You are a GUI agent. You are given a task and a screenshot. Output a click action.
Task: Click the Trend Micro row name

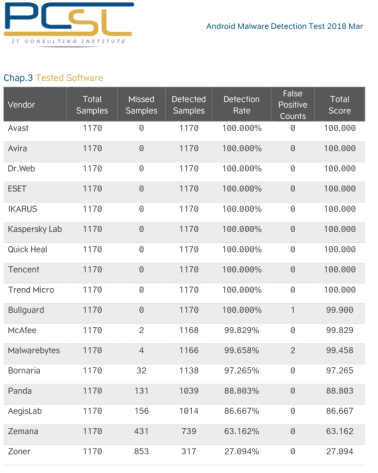(x=31, y=290)
